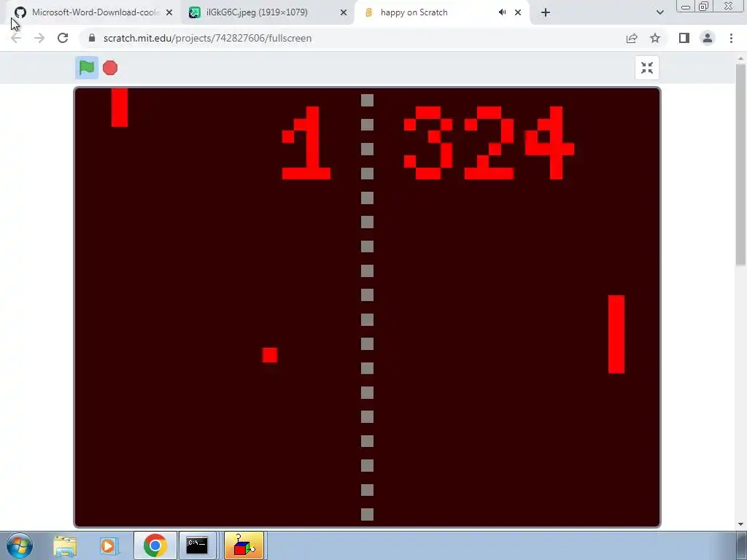
Task: Click the right red paddle
Action: coord(616,334)
